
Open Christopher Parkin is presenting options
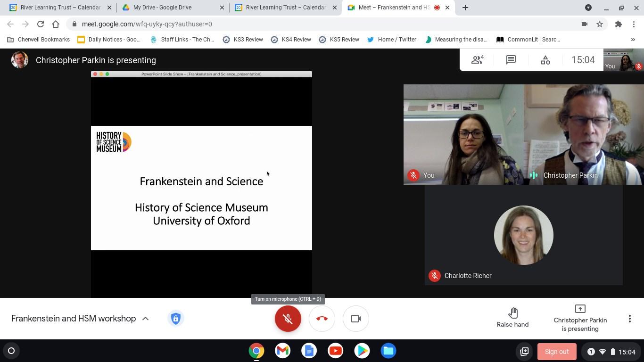pyautogui.click(x=580, y=318)
